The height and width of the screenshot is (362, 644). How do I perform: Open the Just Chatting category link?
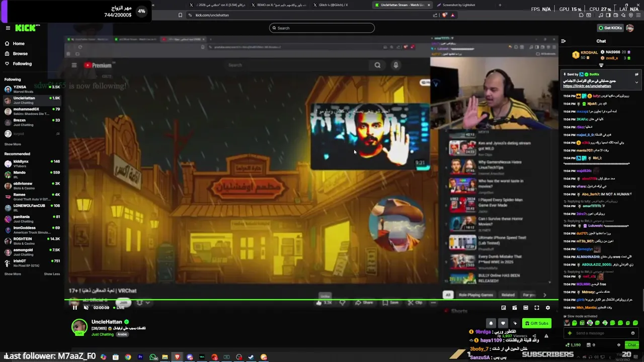(x=102, y=334)
